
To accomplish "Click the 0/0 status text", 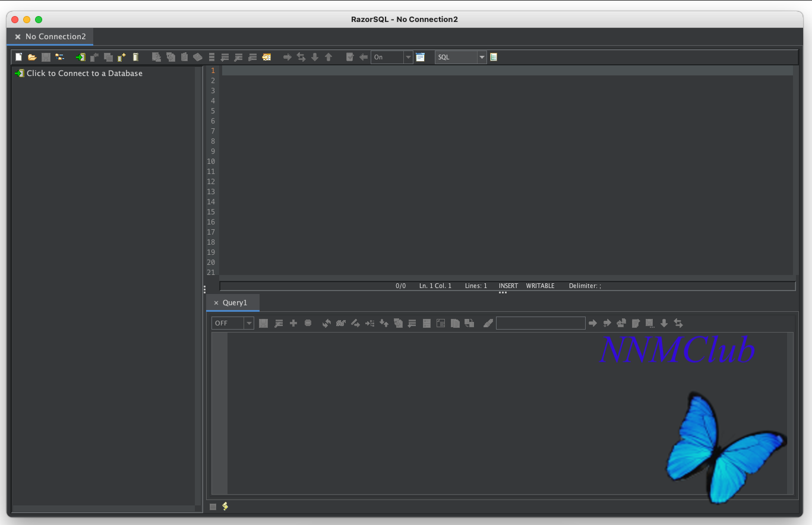I will tap(401, 286).
